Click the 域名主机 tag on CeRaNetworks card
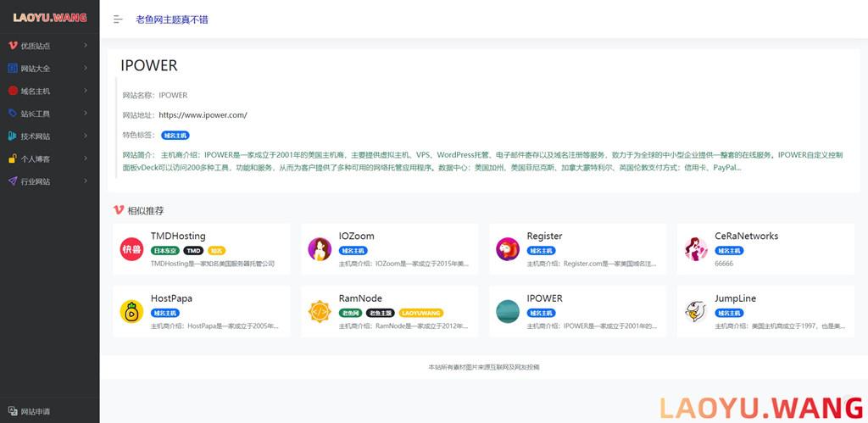Screen dimensions: 868x423 tap(729, 251)
